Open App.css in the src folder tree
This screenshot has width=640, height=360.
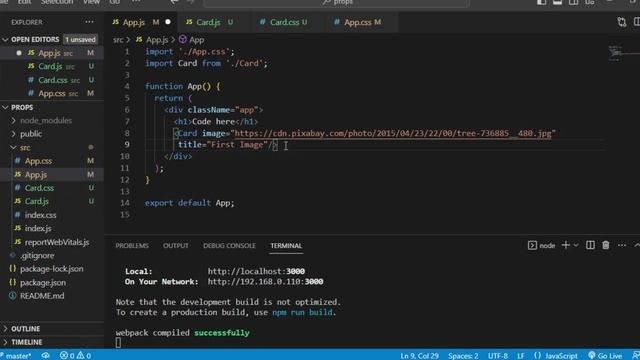point(52,161)
